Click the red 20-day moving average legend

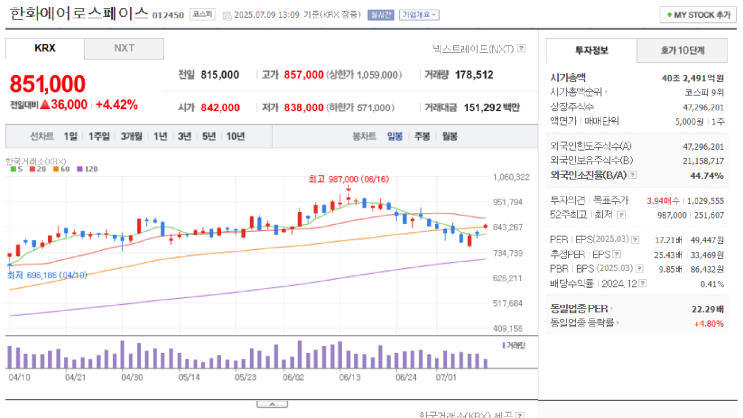tap(37, 169)
